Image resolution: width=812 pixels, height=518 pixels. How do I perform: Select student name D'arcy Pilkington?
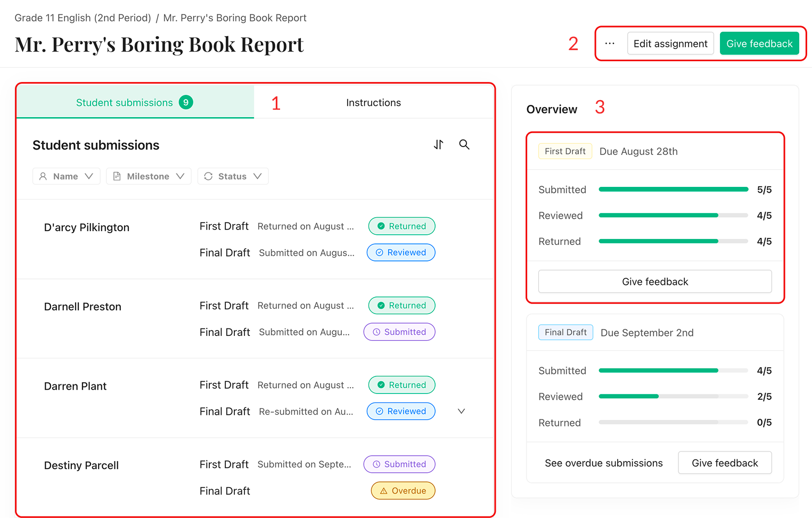(x=87, y=227)
